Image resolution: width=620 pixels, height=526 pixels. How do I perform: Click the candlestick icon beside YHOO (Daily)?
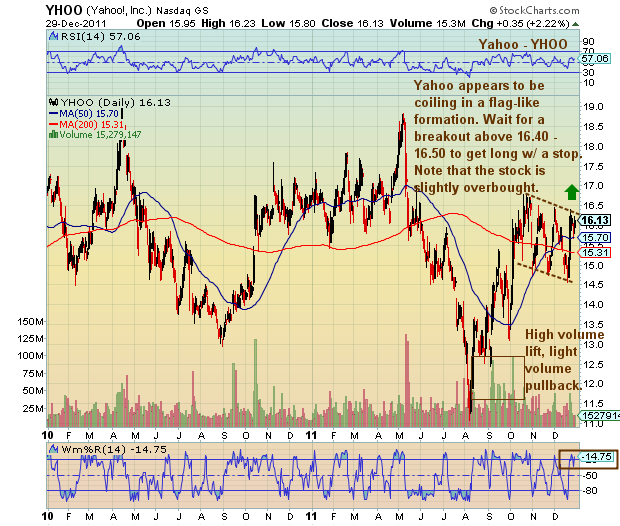(53, 102)
